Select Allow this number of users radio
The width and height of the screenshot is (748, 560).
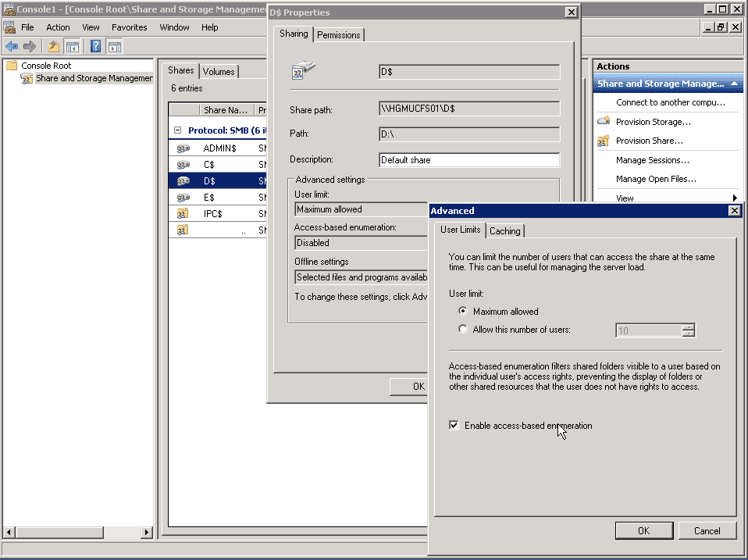point(463,329)
